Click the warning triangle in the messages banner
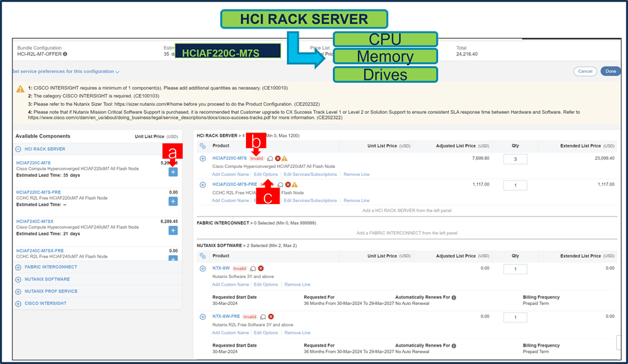Viewport: 628px width, 364px height. 21,89
